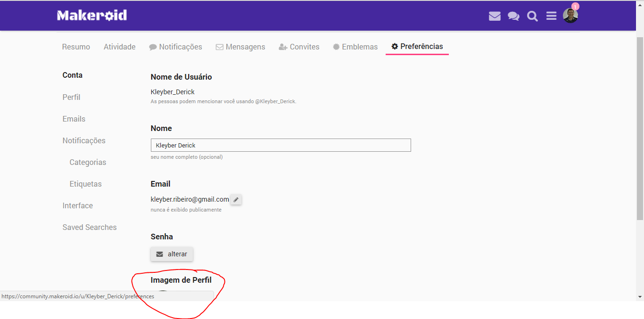Go to the Notificações tab
This screenshot has height=319, width=644.
point(175,47)
